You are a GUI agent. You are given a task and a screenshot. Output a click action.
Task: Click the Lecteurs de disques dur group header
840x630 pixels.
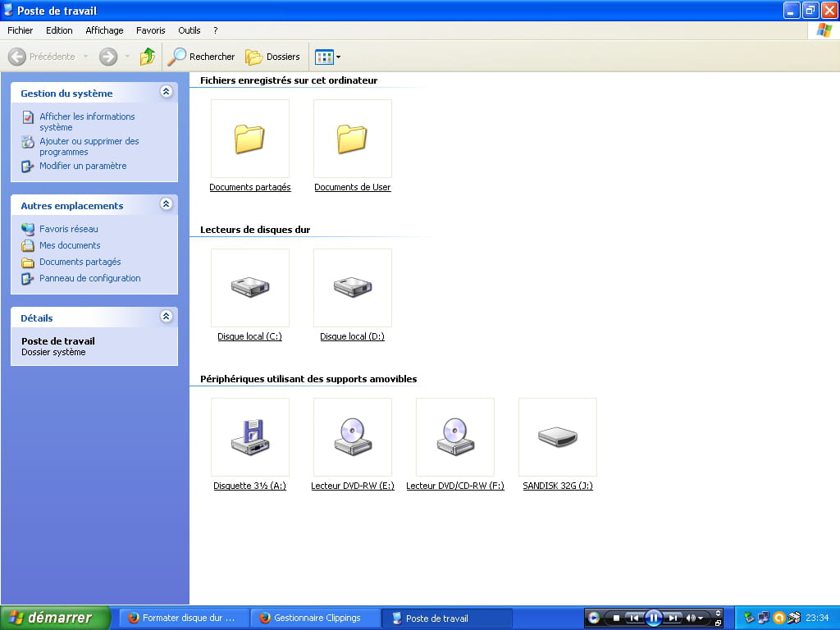point(255,230)
